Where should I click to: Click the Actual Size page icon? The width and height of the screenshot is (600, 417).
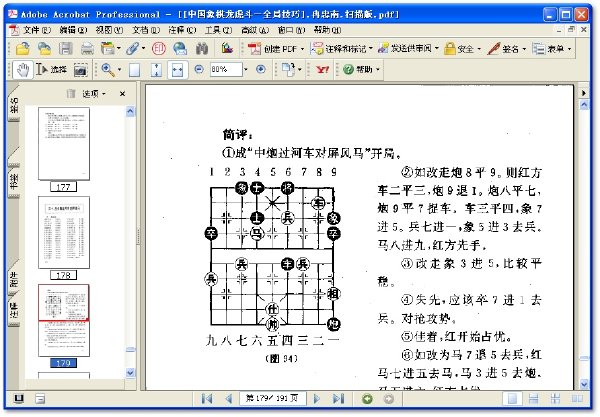(134, 70)
